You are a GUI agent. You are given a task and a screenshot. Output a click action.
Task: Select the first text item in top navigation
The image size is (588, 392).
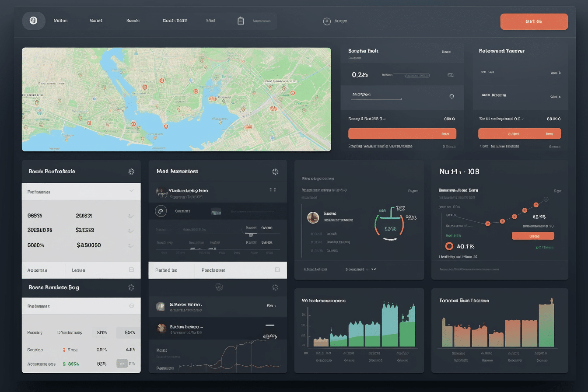tap(60, 21)
